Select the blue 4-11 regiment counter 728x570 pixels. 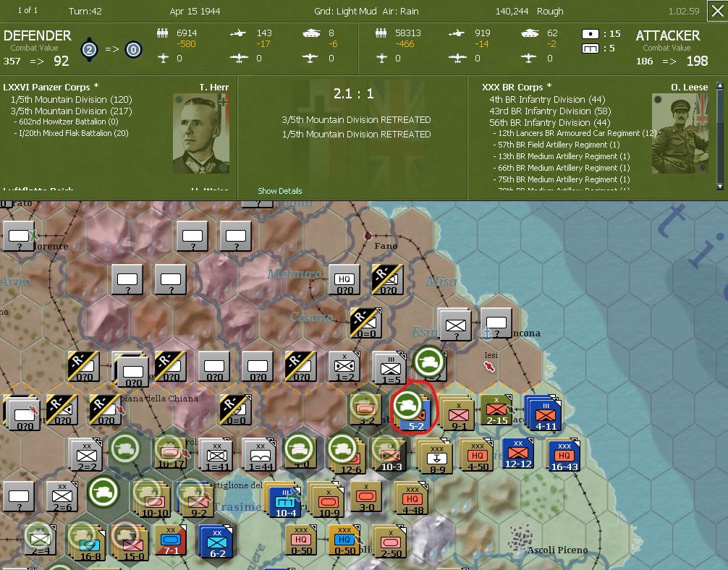(x=545, y=413)
